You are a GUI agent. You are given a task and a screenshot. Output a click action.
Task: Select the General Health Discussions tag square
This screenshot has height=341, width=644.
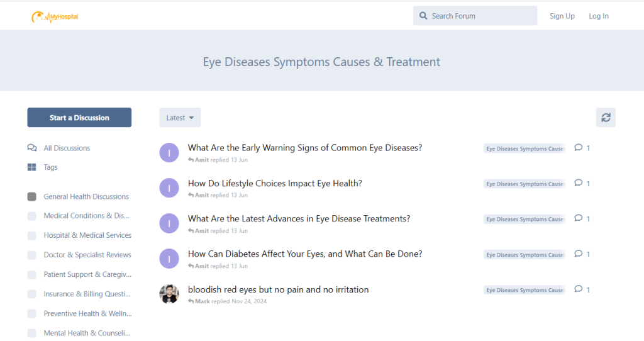coord(32,197)
